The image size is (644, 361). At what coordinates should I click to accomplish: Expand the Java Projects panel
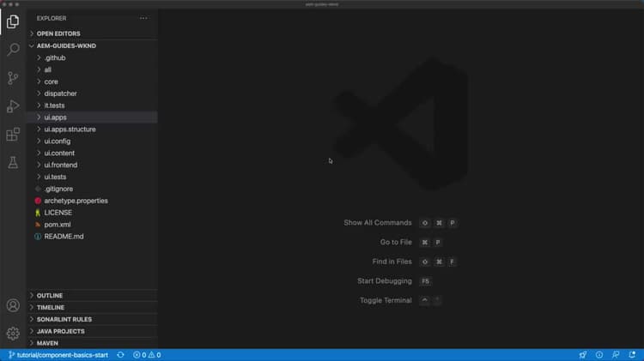(x=92, y=331)
